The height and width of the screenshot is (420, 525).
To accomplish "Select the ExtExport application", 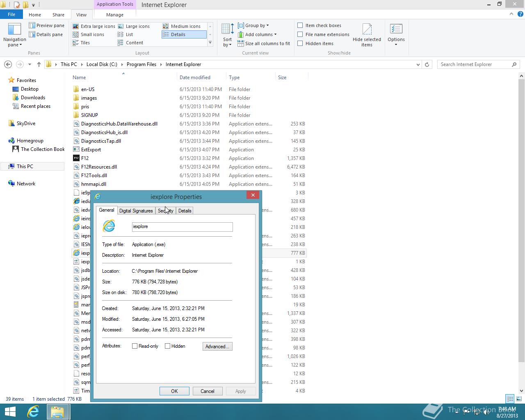I will click(91, 150).
